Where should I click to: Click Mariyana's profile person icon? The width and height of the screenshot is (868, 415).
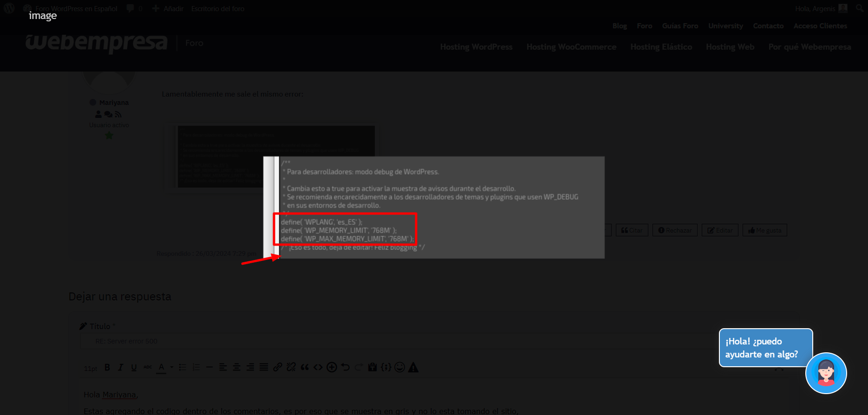click(x=98, y=114)
